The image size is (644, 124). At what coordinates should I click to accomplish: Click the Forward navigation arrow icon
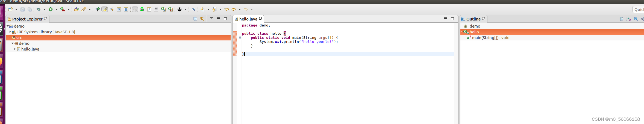click(246, 9)
